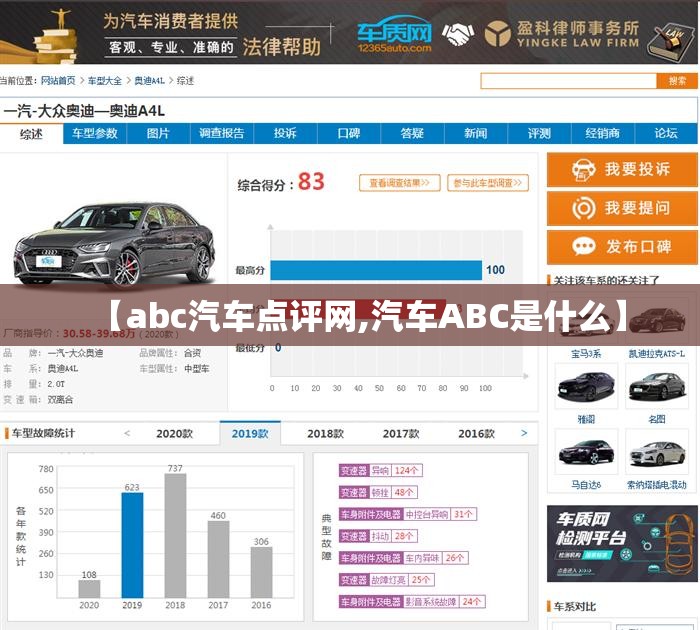Click the 我要投诉 button label
Image resolution: width=700 pixels, height=630 pixels.
tap(638, 169)
